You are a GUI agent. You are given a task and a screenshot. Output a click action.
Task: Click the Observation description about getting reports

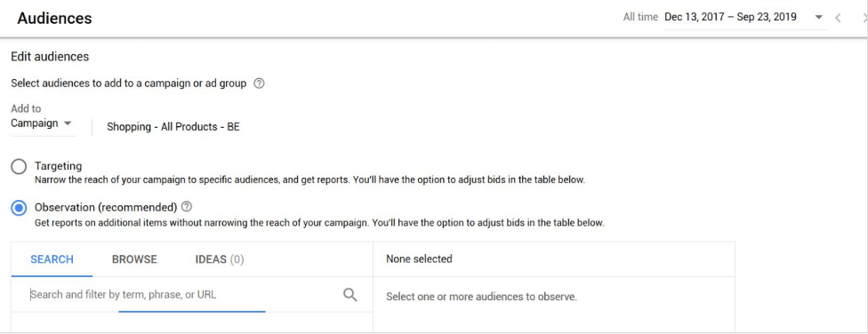click(319, 223)
